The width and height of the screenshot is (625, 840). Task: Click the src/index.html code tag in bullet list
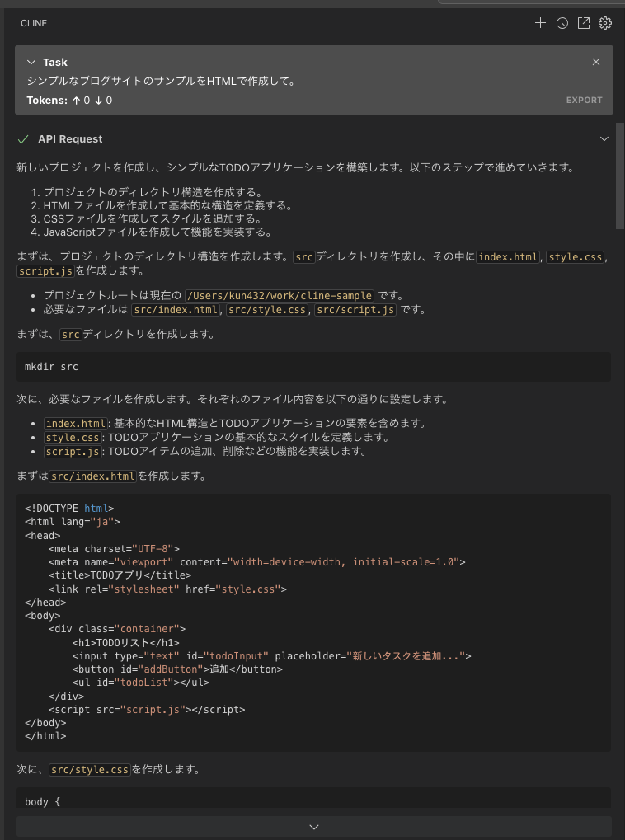(176, 310)
